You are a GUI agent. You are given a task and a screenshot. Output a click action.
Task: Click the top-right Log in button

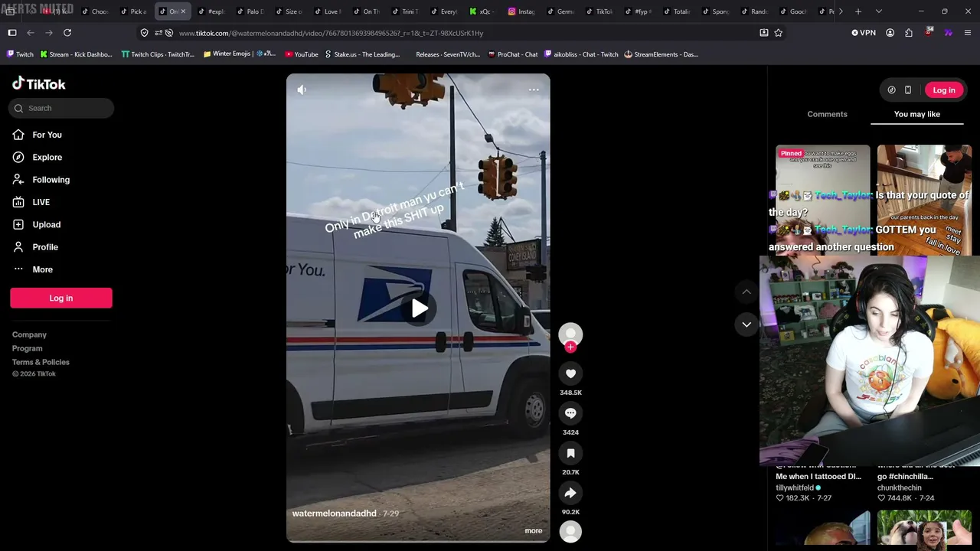pos(944,90)
